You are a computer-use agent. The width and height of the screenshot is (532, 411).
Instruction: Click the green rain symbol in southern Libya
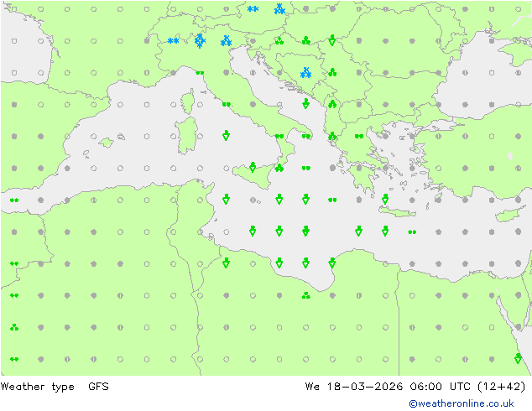pyautogui.click(x=305, y=296)
